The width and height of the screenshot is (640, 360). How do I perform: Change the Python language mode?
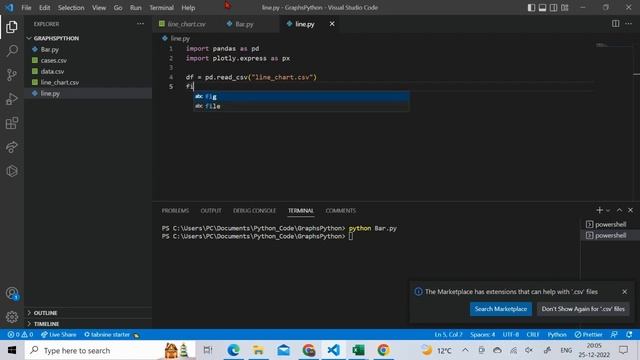pos(557,334)
